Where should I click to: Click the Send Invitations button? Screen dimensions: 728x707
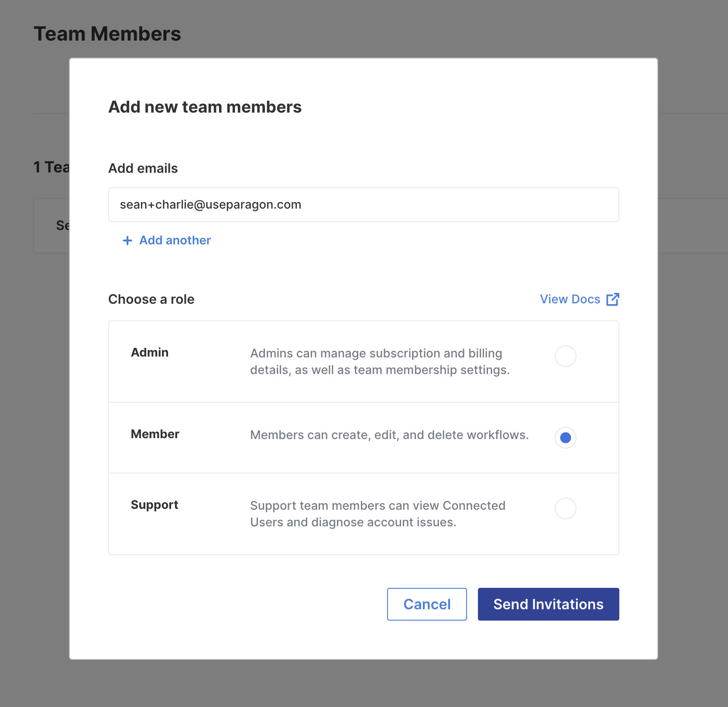coord(548,604)
